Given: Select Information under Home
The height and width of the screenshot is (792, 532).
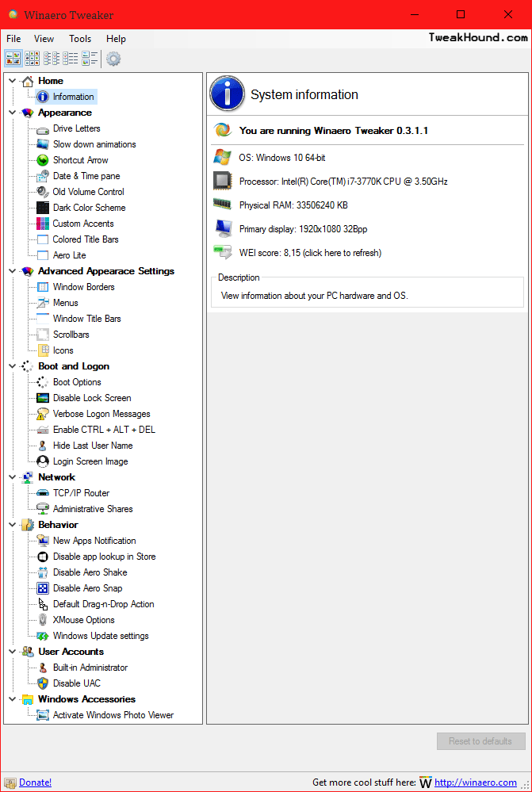Looking at the screenshot, I should pyautogui.click(x=73, y=97).
